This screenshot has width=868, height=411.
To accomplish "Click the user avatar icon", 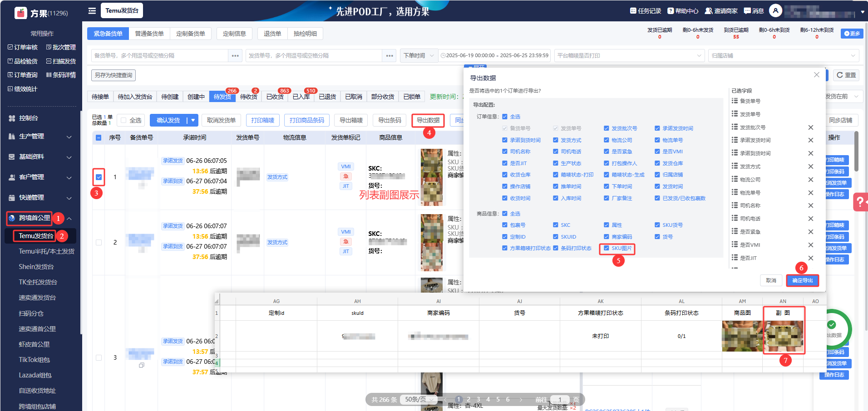I will point(775,11).
